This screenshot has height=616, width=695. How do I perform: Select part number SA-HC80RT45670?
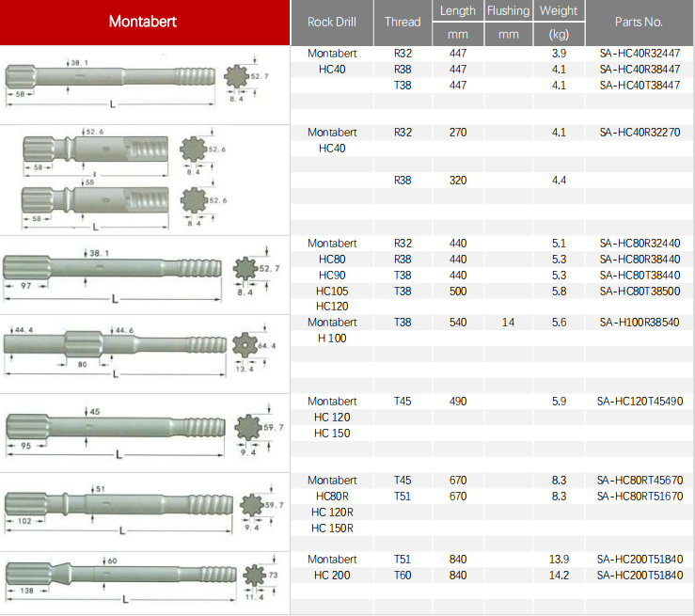pyautogui.click(x=640, y=481)
